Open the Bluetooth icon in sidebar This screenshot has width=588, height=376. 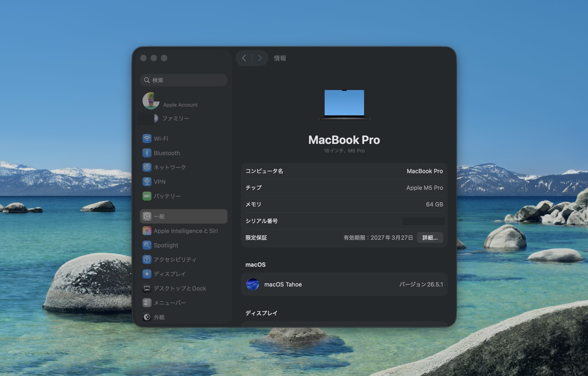147,153
